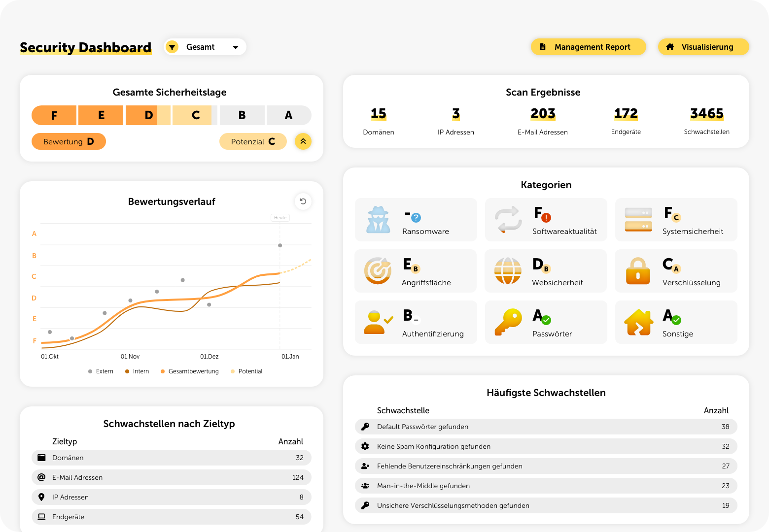Viewport: 769px width, 532px height.
Task: Open the Management Report
Action: pos(589,47)
